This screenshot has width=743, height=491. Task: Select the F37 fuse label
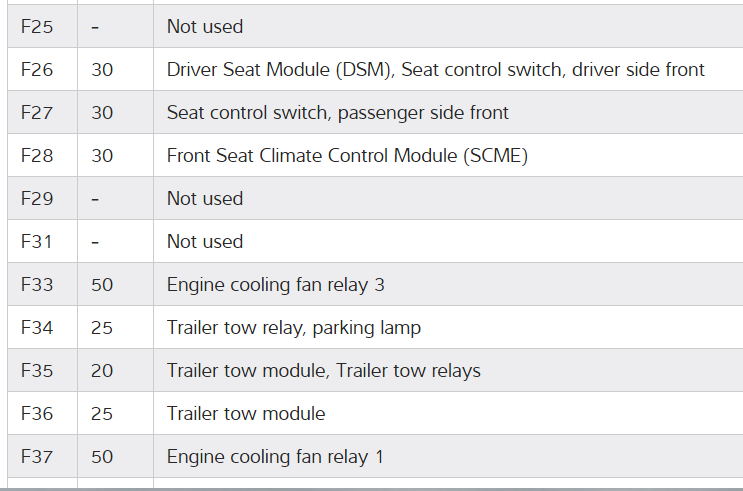[x=37, y=457]
